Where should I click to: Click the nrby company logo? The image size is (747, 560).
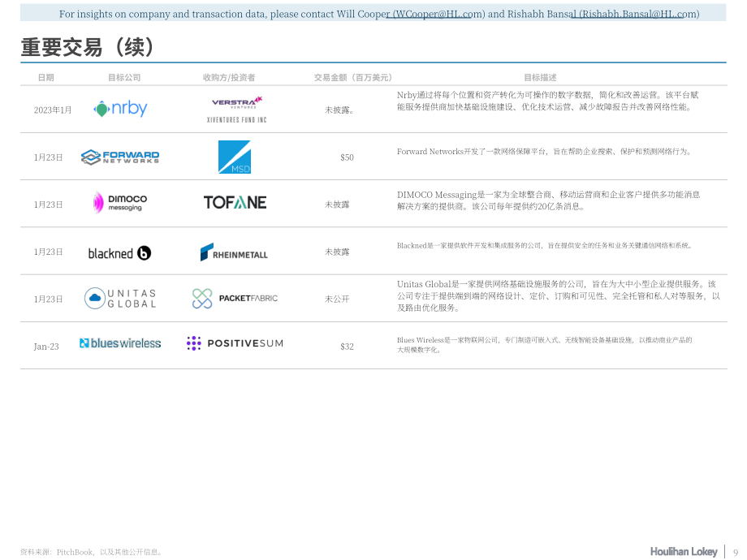point(120,109)
